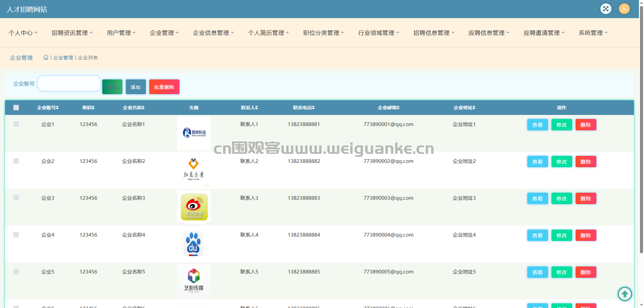Screen dimensions: 644x308
Task: Edit 企业2 with 修改 button
Action: click(561, 162)
